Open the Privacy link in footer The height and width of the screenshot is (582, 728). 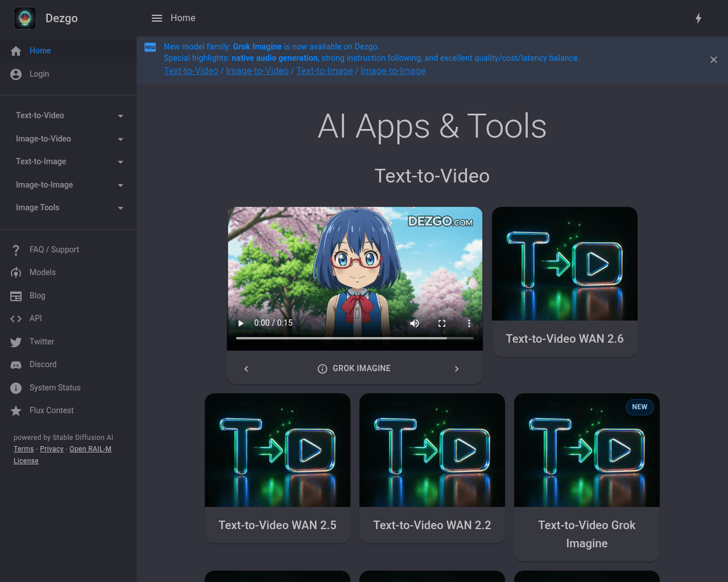(52, 449)
